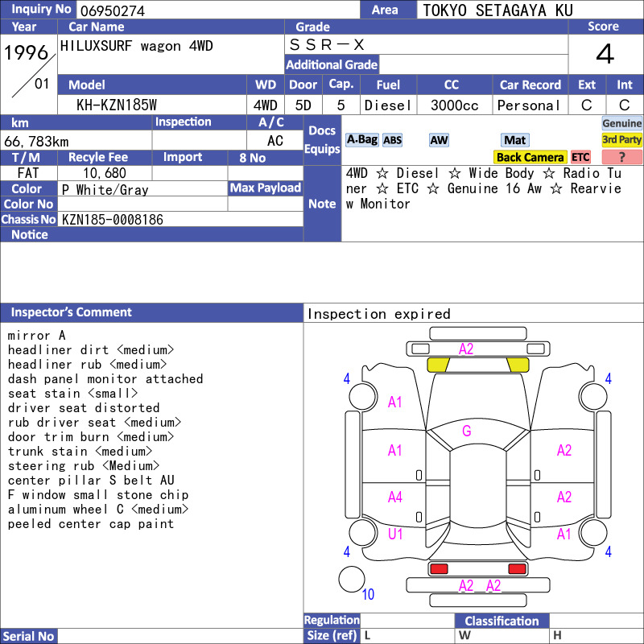644x644 pixels.
Task: Click the Score value 4
Action: pyautogui.click(x=605, y=54)
